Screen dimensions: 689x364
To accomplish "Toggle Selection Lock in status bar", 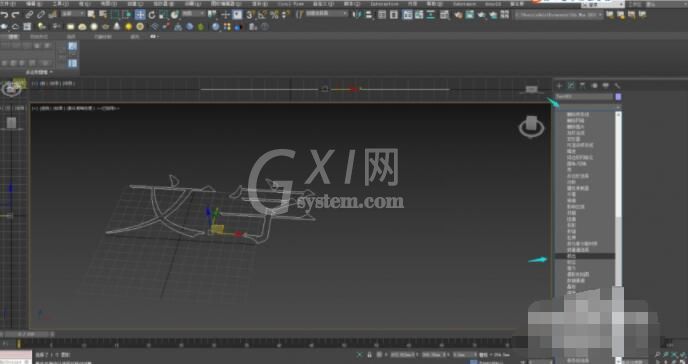I will (x=370, y=355).
